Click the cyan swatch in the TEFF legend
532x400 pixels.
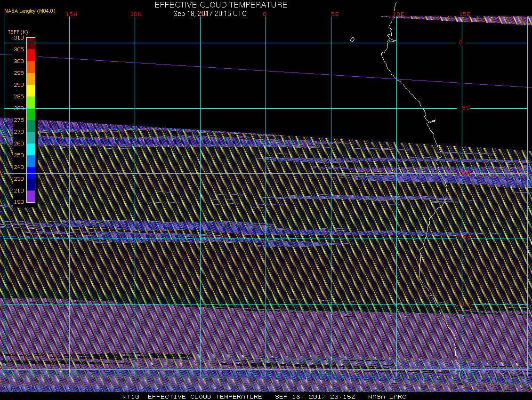pos(31,149)
